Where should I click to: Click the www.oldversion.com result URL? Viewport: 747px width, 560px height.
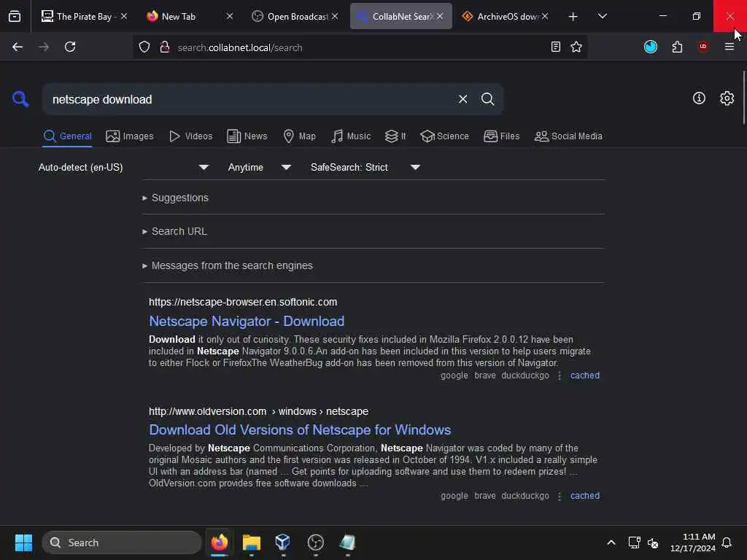point(258,411)
